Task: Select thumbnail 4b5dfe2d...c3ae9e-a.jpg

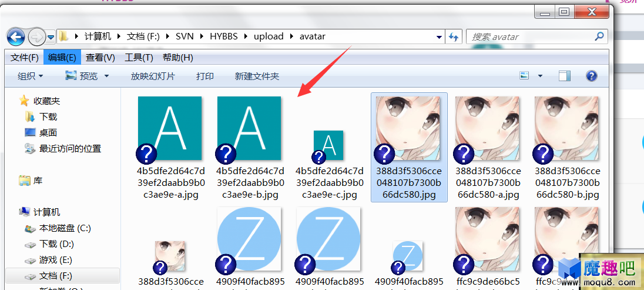Action: pos(170,128)
